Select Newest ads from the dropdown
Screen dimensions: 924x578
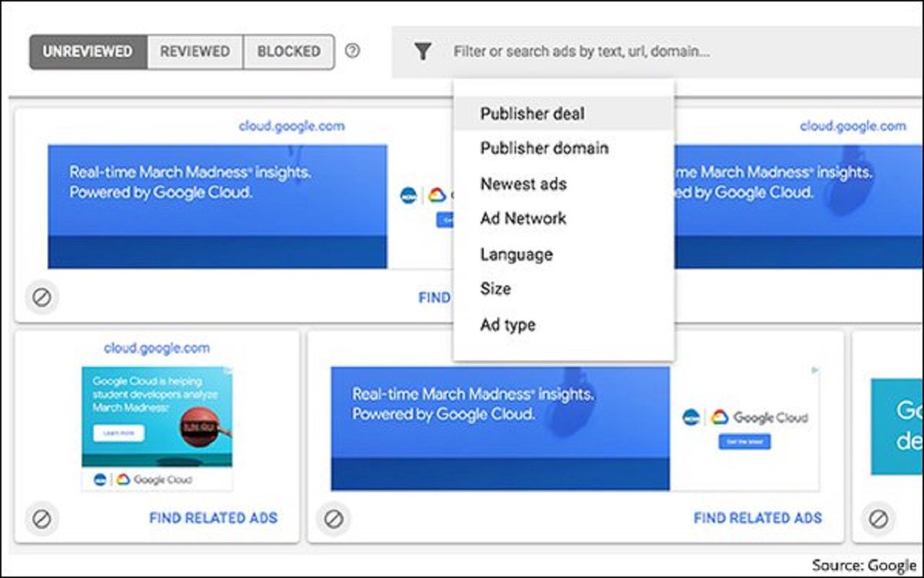coord(523,184)
